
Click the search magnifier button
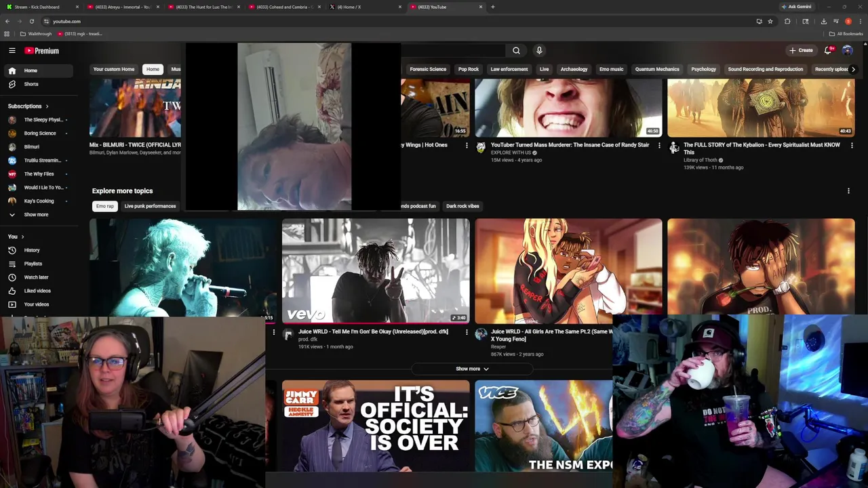pos(516,50)
